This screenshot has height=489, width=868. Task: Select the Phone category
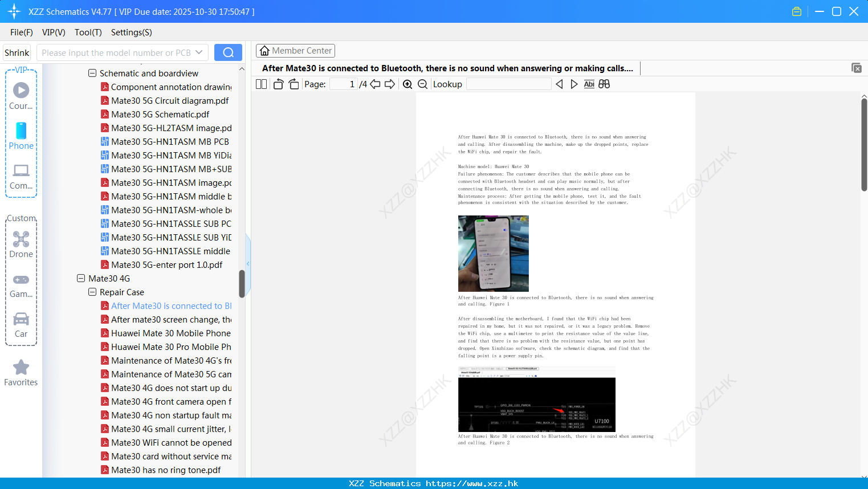tap(21, 136)
